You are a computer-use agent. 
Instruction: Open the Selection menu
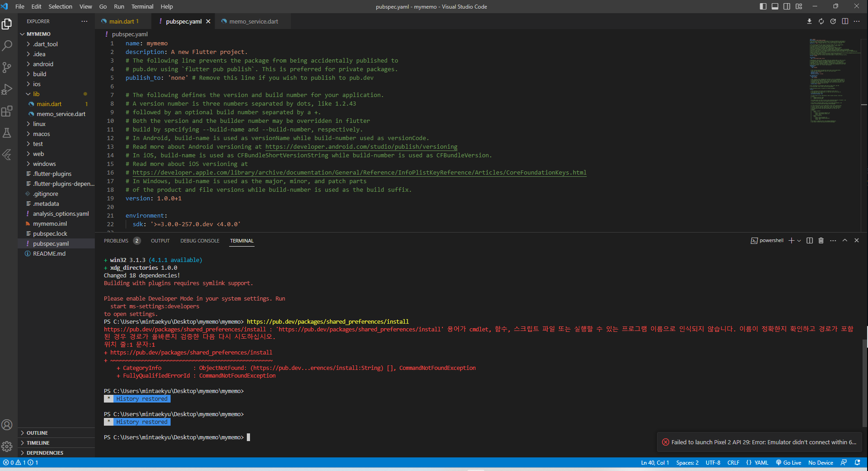click(x=60, y=6)
